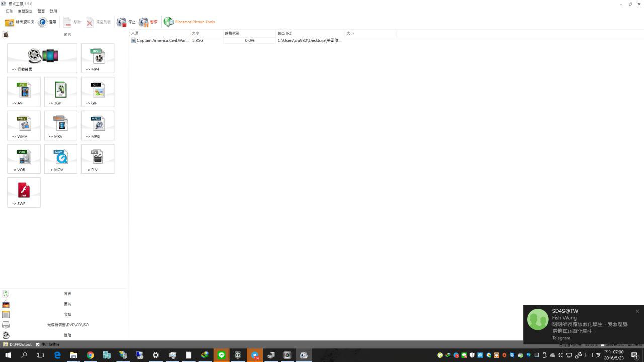Open Google Chrome from the taskbar
644x362 pixels.
[90, 355]
